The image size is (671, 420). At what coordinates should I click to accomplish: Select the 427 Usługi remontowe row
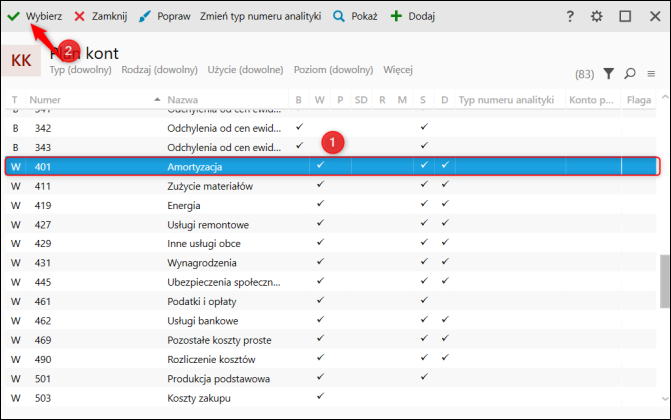pos(208,224)
